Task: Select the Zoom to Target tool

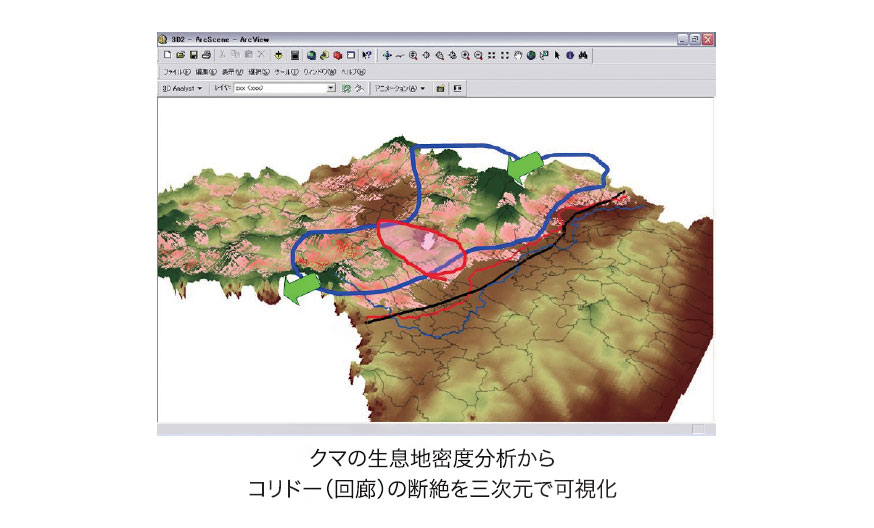Action: point(439,55)
